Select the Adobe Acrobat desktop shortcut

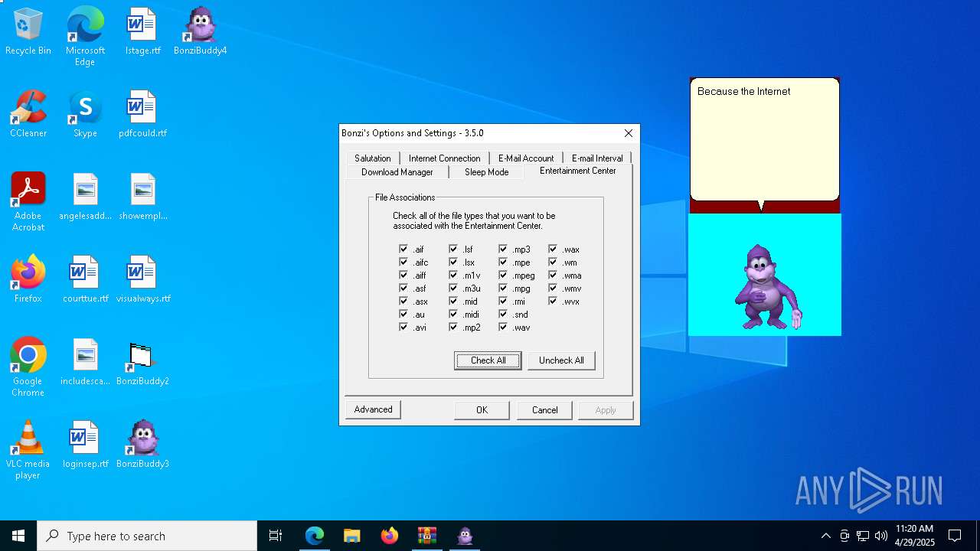pos(28,202)
